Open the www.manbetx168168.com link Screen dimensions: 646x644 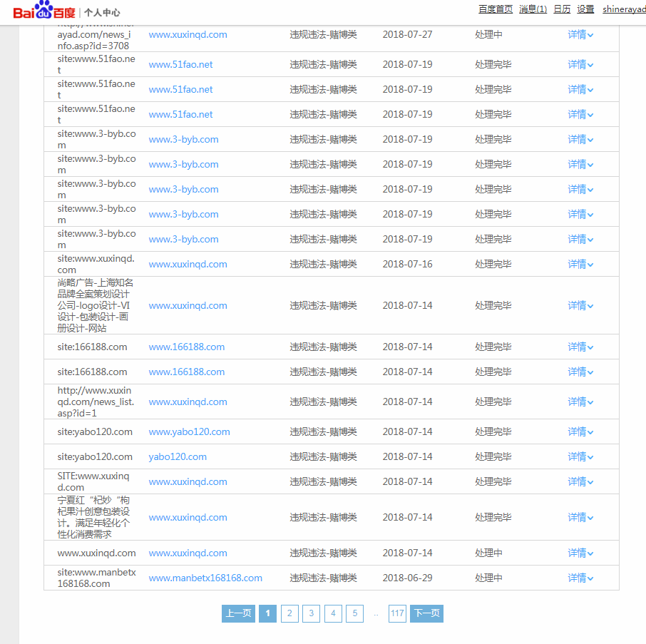pyautogui.click(x=205, y=578)
